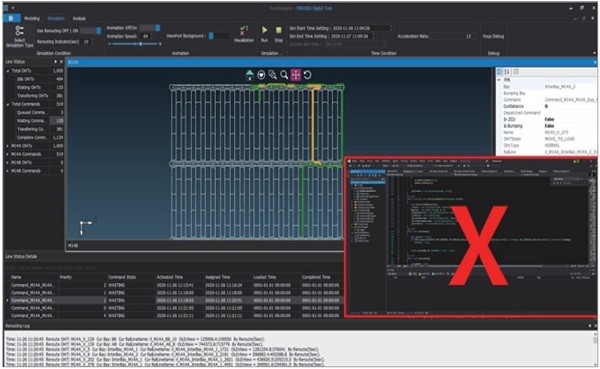Collapse the Total Commands tree node
This screenshot has height=369, width=600.
pos(8,104)
